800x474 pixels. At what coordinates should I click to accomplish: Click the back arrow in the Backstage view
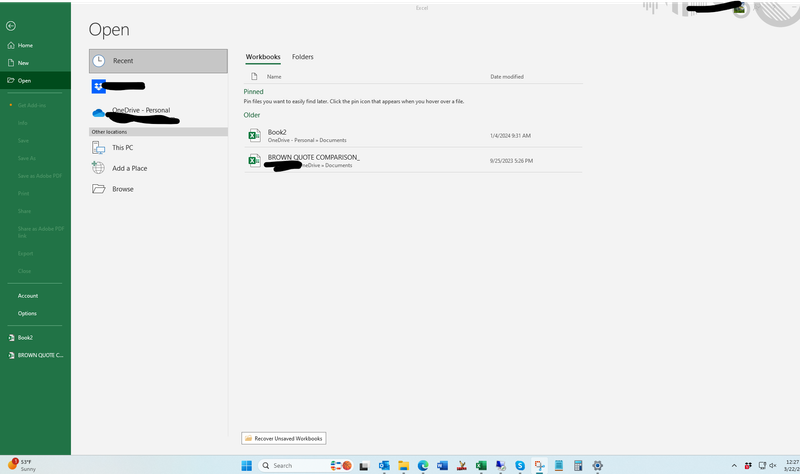(x=10, y=25)
